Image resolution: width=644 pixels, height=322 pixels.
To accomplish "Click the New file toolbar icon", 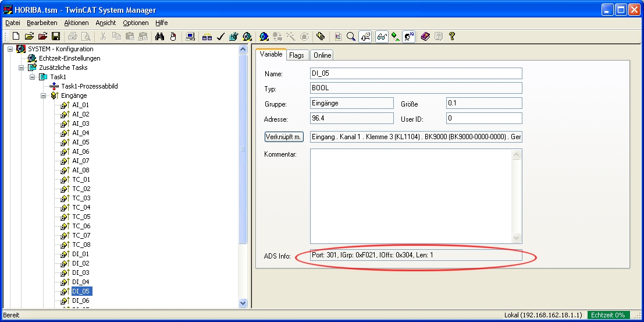I will click(x=16, y=37).
